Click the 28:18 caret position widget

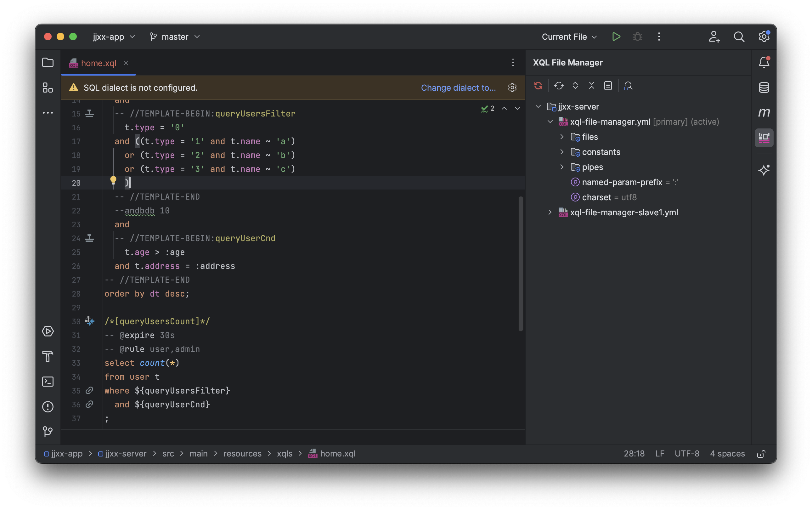coord(634,454)
